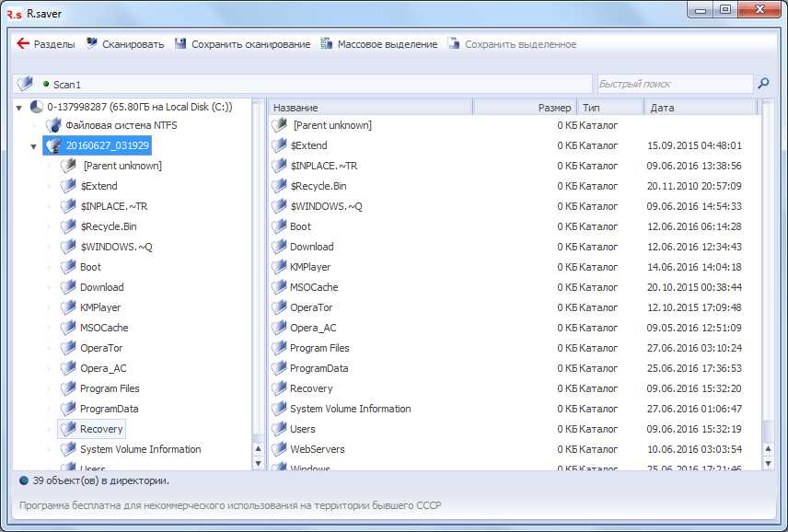
Task: Select System Volume Information in file list
Action: click(350, 409)
